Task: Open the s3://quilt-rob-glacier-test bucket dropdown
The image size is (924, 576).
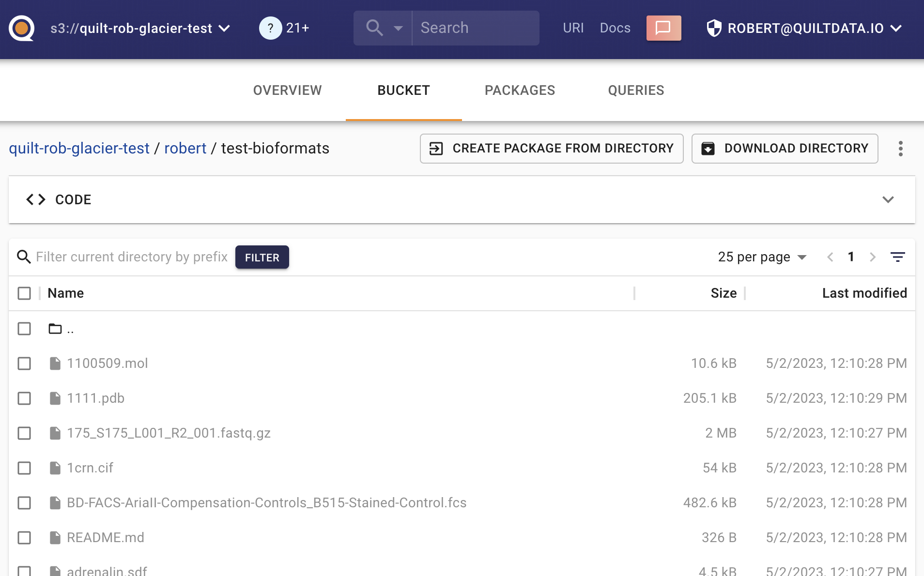Action: (x=140, y=28)
